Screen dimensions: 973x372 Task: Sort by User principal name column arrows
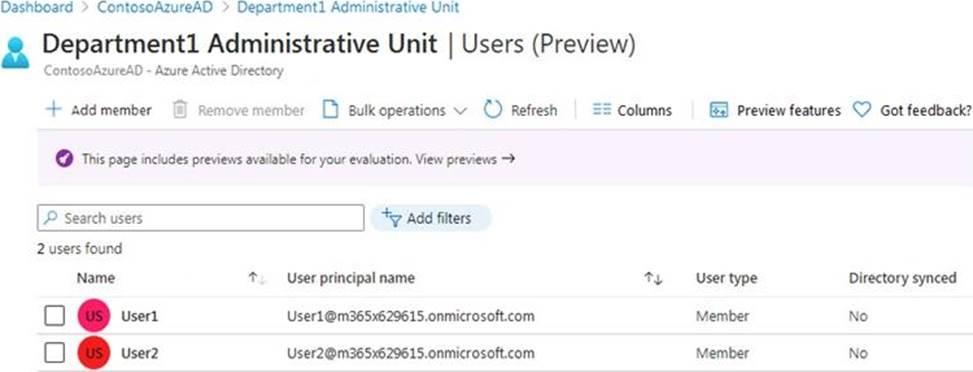653,279
